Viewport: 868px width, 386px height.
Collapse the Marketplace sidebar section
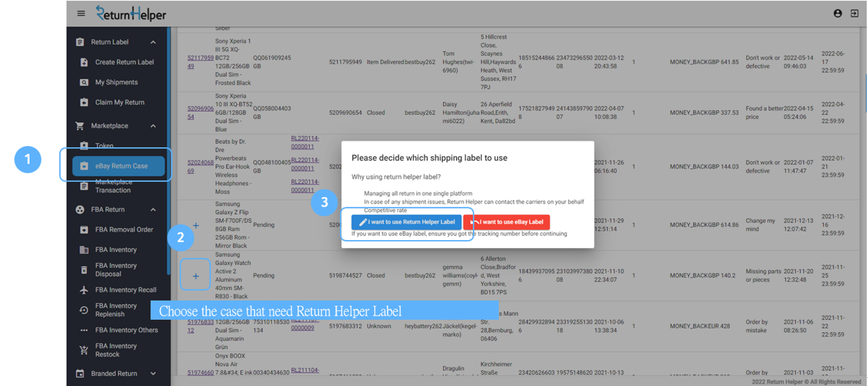click(153, 126)
